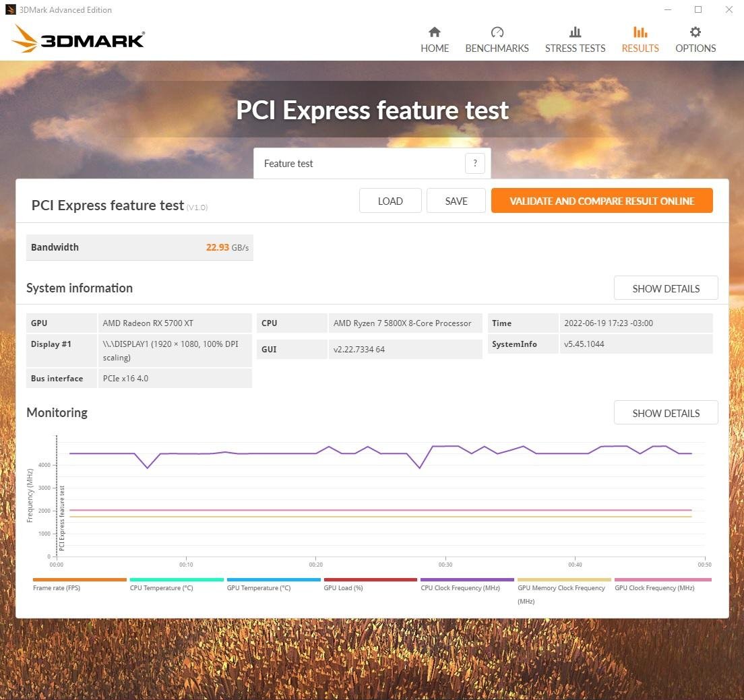Go to BENCHMARKS tab label

click(x=497, y=49)
